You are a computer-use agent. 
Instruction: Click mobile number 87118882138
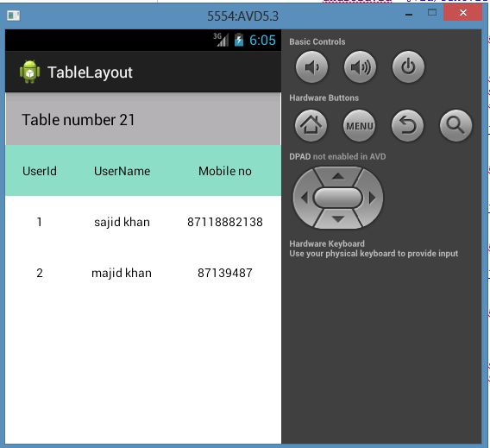[x=225, y=222]
